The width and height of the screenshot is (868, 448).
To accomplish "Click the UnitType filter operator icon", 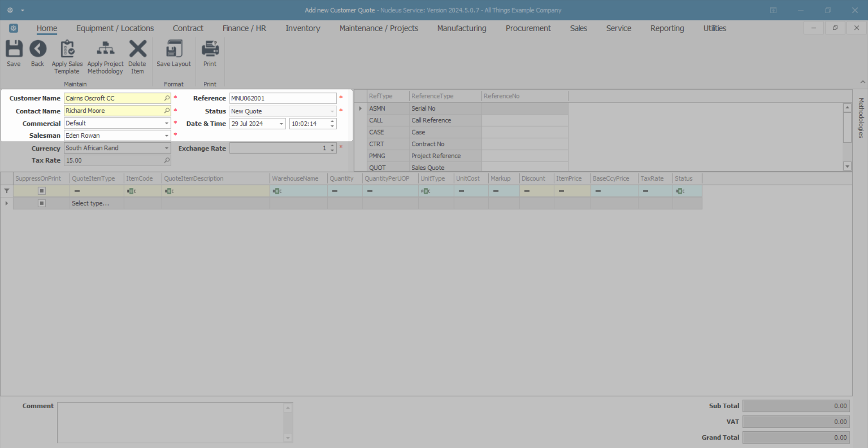I will coord(426,191).
